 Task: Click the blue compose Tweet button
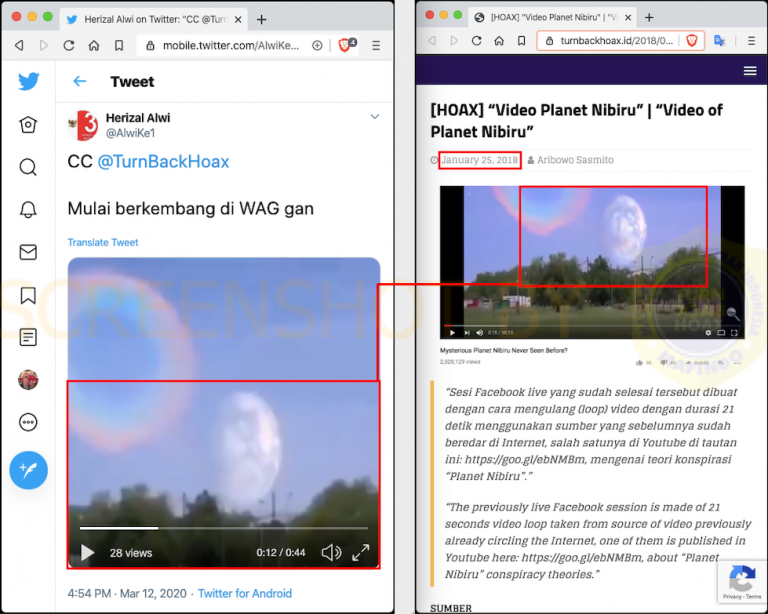[x=28, y=470]
